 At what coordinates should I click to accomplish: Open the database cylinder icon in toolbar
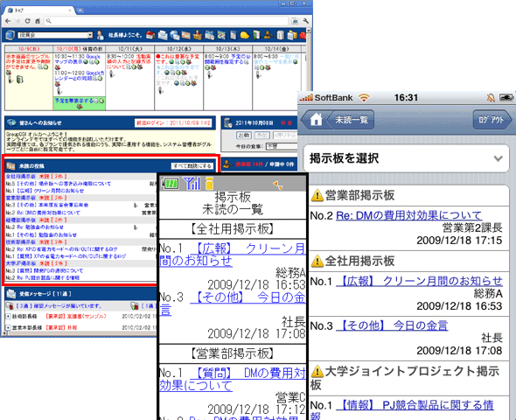coord(280,35)
